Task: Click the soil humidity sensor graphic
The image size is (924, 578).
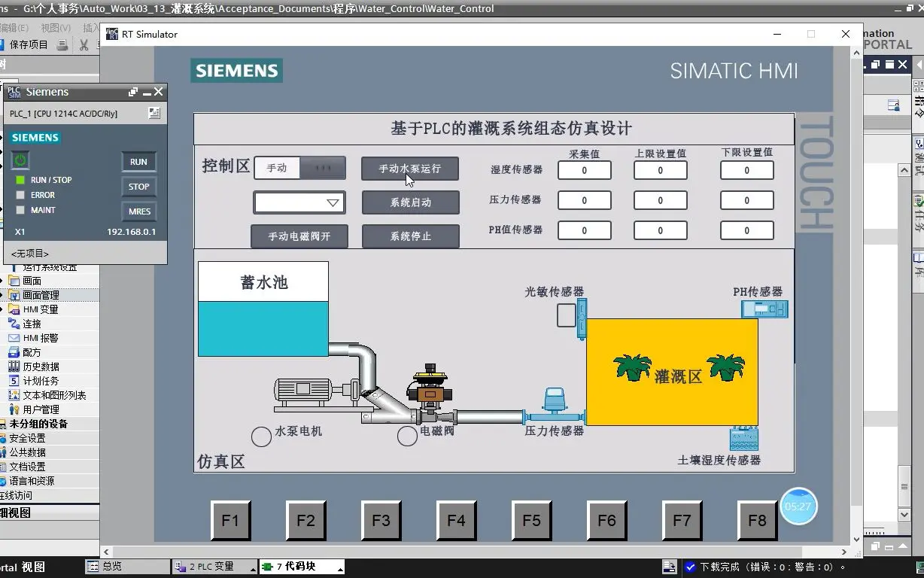Action: [x=743, y=438]
